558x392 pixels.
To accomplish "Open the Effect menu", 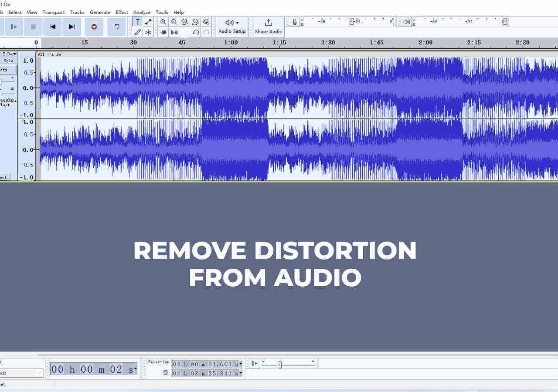I will [122, 12].
